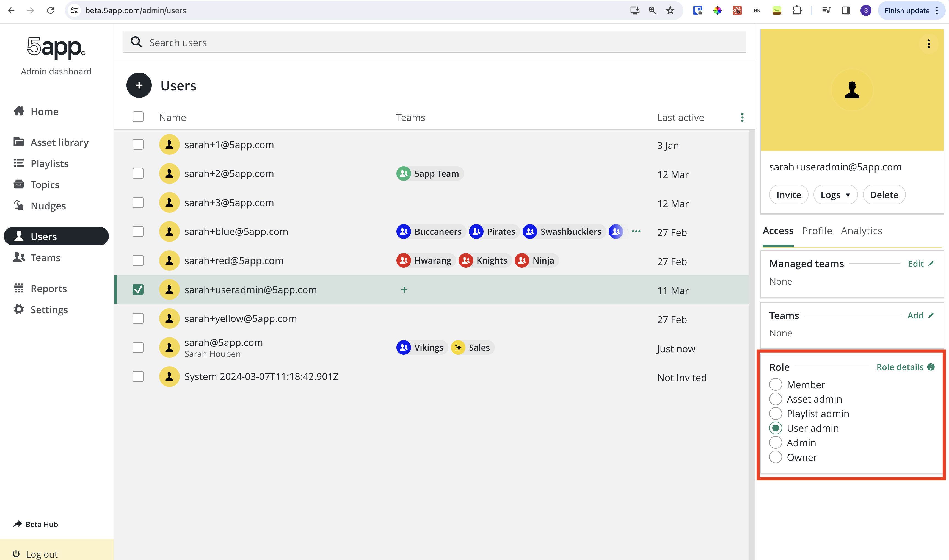Open Teams in sidebar
This screenshot has width=949, height=560.
pos(37,258)
